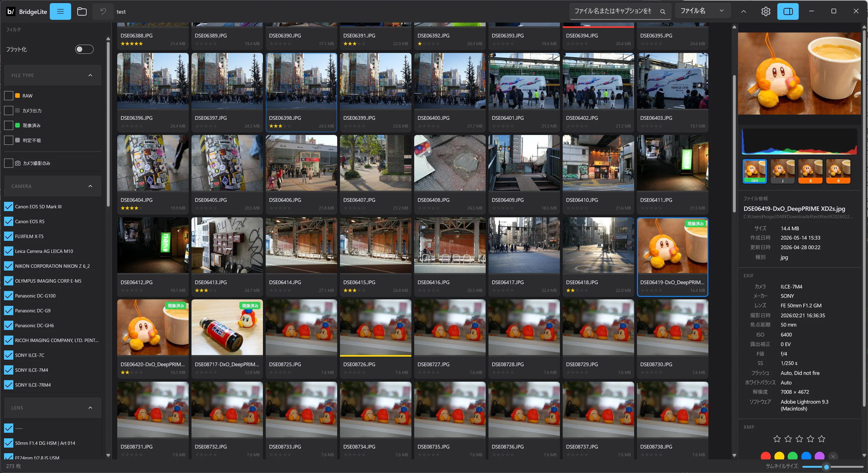Open the ファイル名 sort dropdown
Screen dimensions: 868x473
coord(703,11)
